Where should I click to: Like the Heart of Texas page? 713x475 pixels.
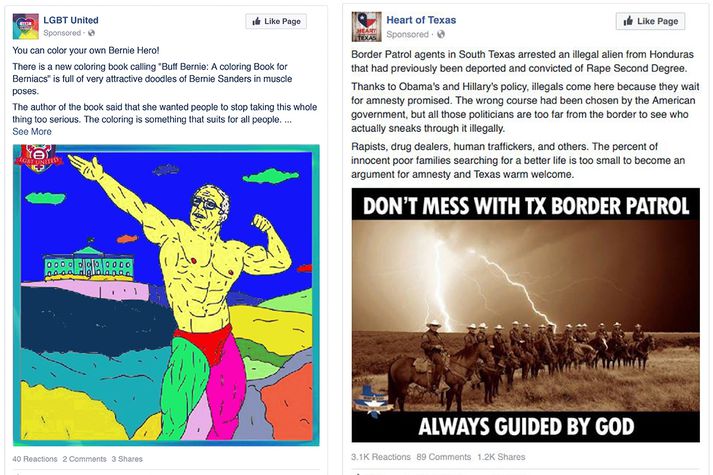(650, 21)
